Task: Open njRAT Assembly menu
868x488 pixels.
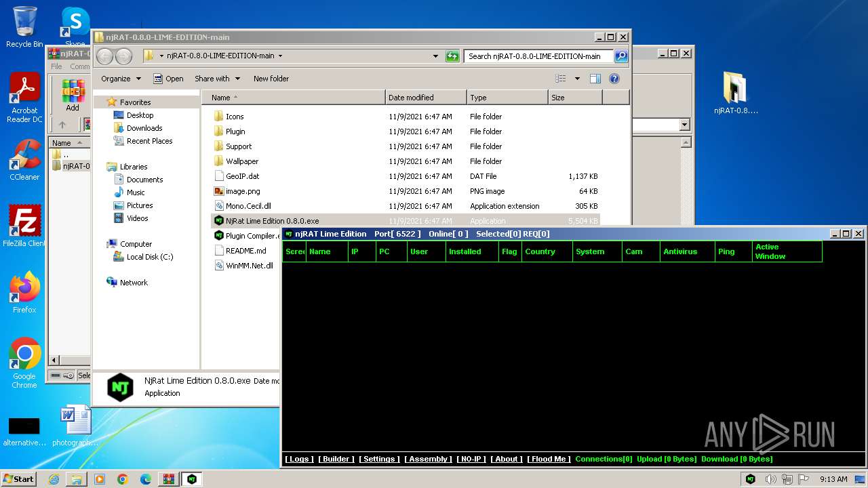Action: [428, 459]
